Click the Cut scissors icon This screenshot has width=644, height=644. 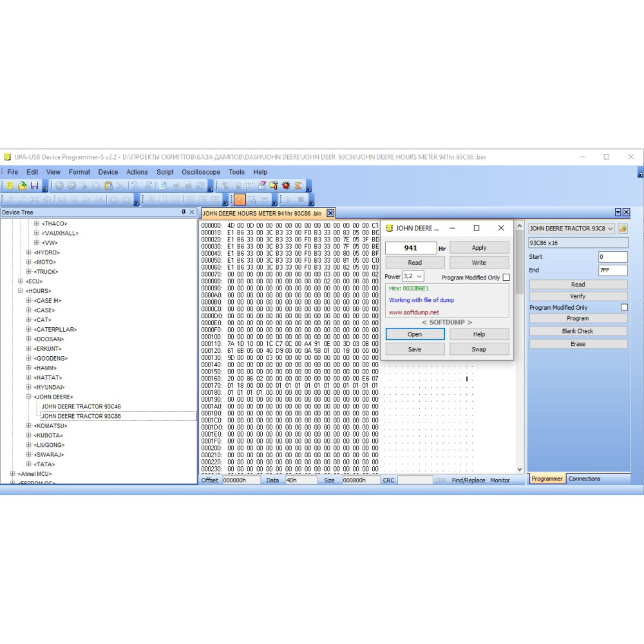[84, 185]
